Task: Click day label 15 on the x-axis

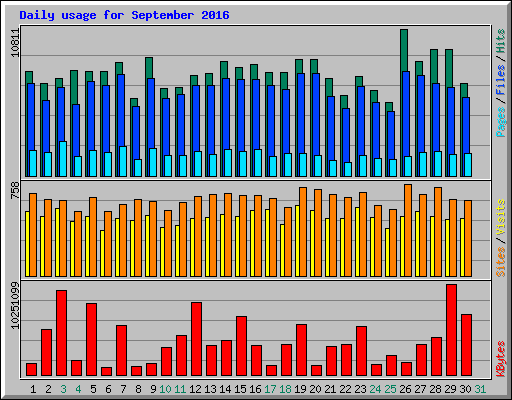Action: point(240,389)
